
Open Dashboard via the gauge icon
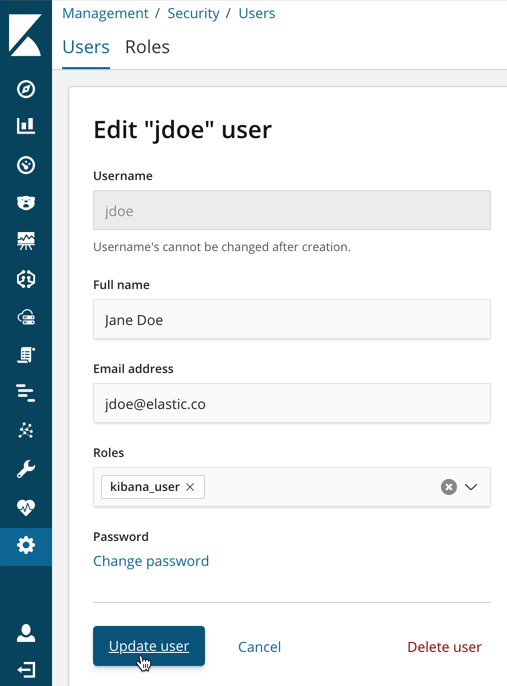(x=26, y=165)
